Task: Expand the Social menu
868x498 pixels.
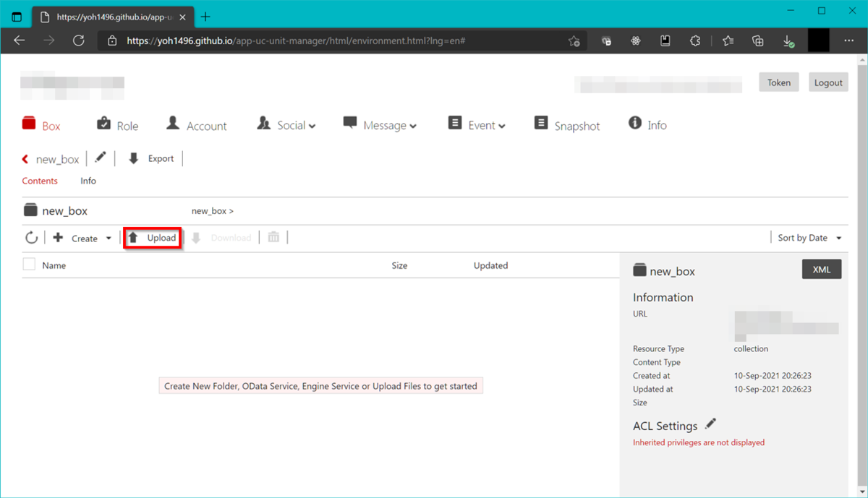Action: tap(312, 126)
